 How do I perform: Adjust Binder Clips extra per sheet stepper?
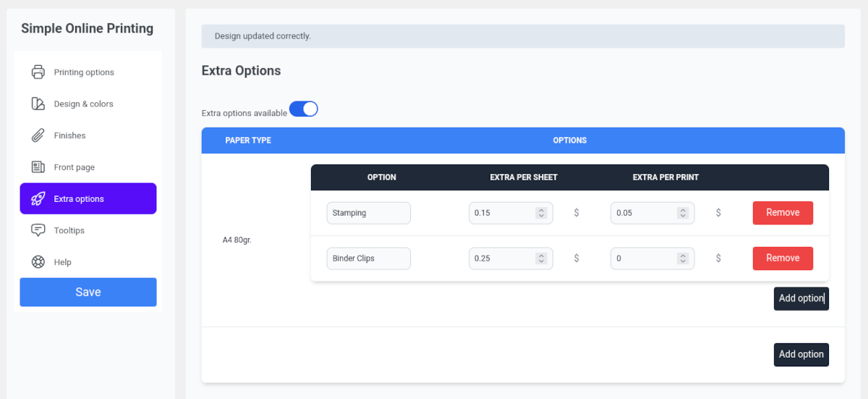click(540, 259)
